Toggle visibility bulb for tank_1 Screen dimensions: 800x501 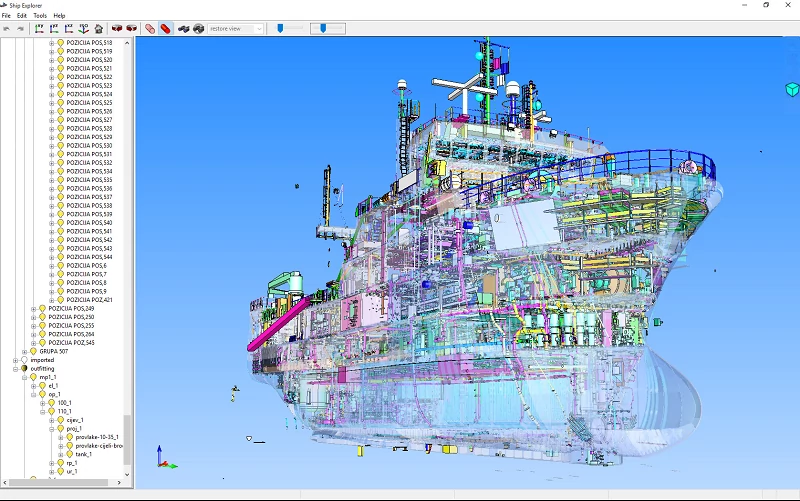[x=69, y=454]
